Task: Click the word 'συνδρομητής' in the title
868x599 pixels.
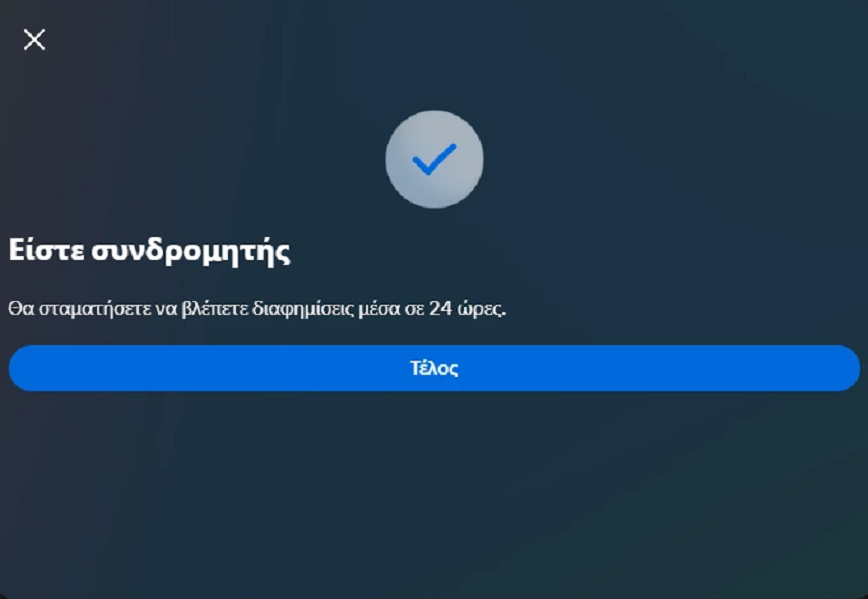Action: (191, 252)
